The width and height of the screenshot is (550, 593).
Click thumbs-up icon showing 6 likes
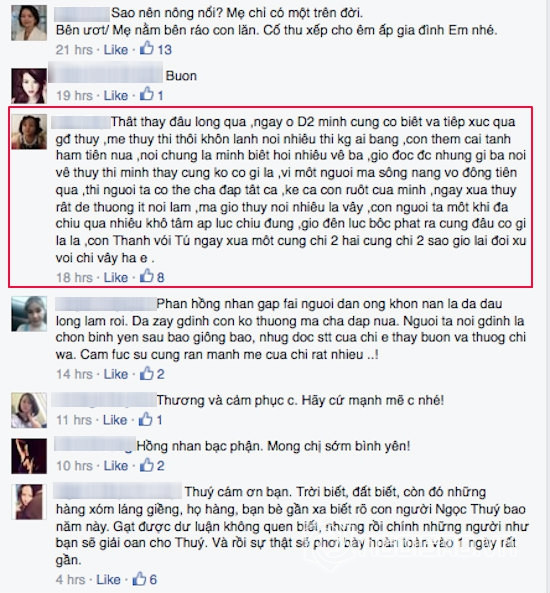139,579
